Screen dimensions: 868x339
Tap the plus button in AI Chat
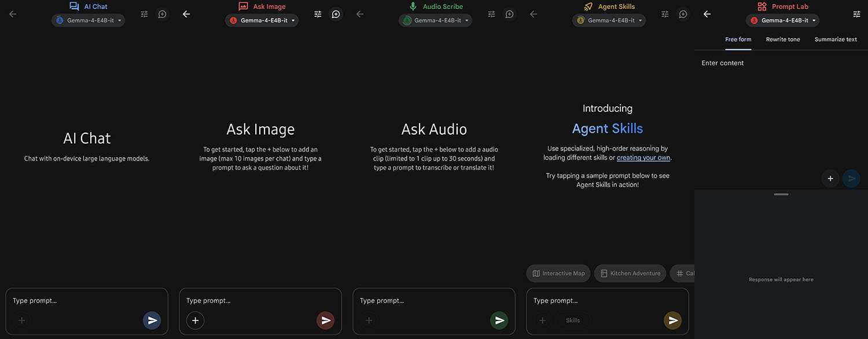[x=21, y=320]
